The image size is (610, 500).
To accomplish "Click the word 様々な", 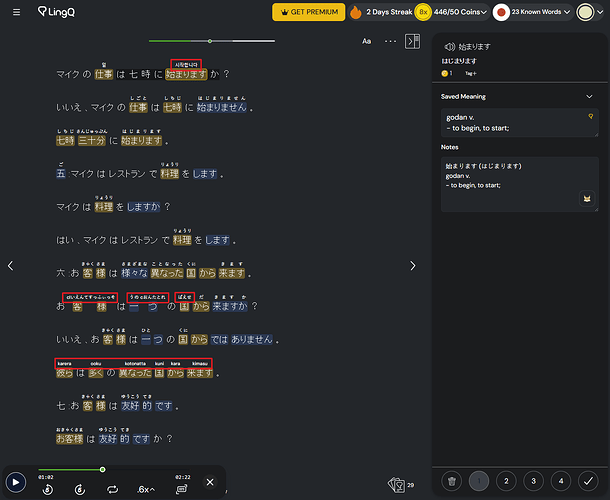I will click(x=134, y=273).
